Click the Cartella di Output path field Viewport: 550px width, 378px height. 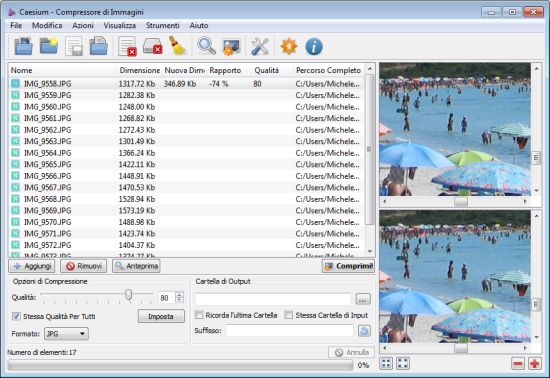pos(273,299)
